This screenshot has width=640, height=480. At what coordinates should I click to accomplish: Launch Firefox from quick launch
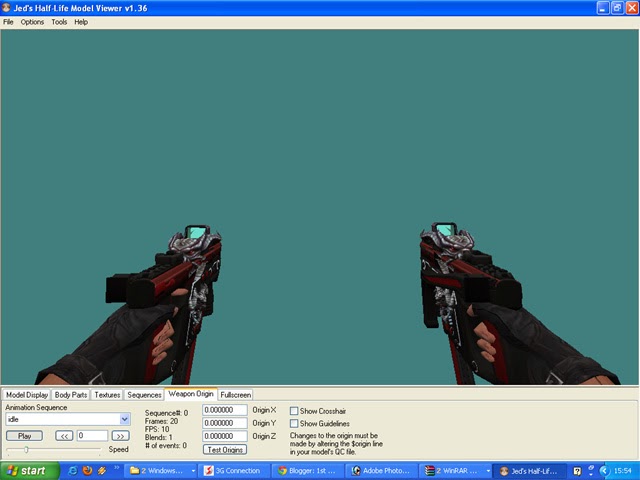pos(87,471)
